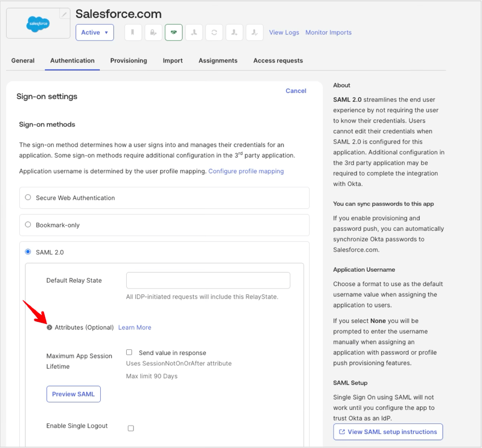This screenshot has width=482, height=448.
Task: Enable Single Logout checkbox
Action: 131,428
